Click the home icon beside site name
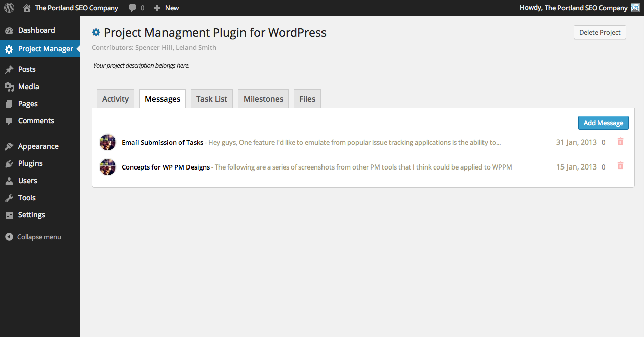The image size is (644, 337). coord(27,8)
